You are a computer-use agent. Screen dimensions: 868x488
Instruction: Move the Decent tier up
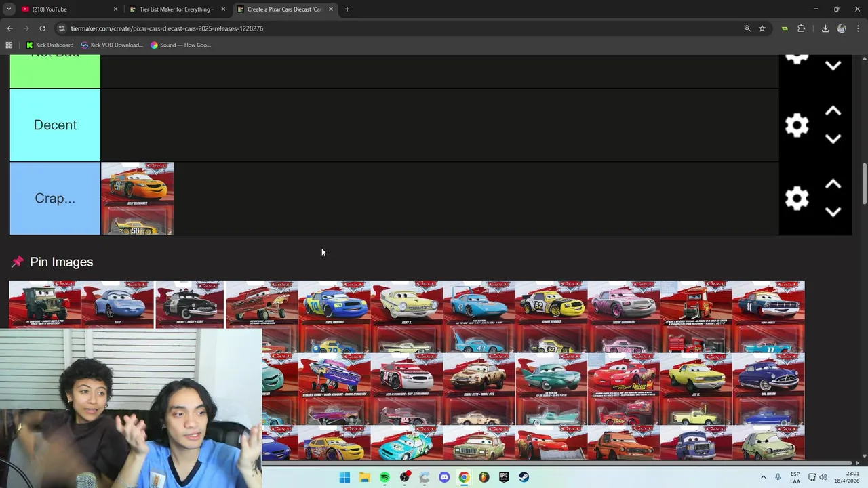pyautogui.click(x=833, y=111)
